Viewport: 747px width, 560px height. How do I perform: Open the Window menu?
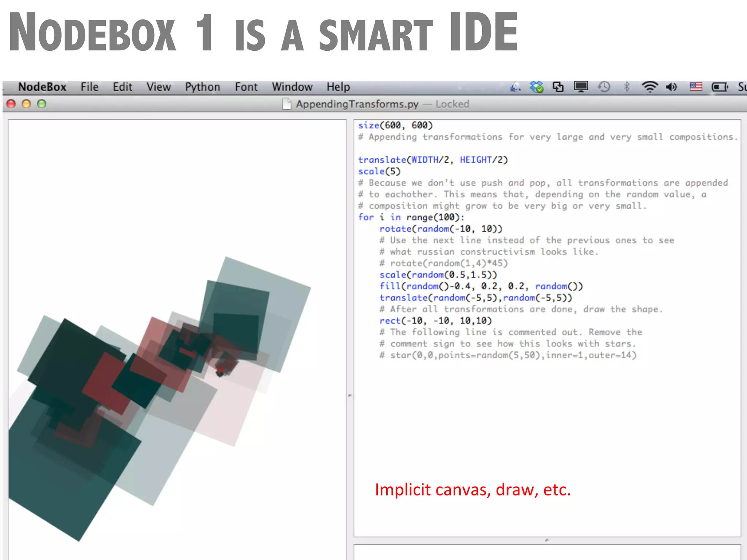[292, 87]
